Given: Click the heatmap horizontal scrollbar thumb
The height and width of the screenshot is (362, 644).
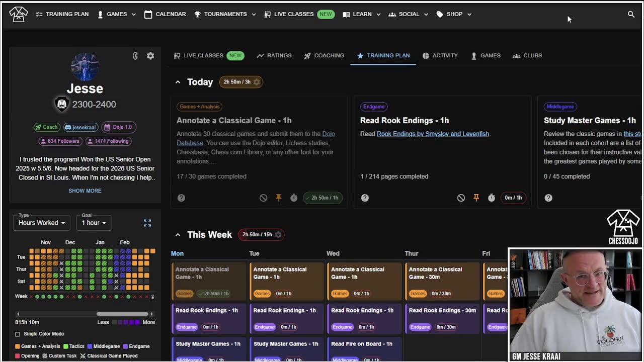Looking at the screenshot, I should click(122, 314).
